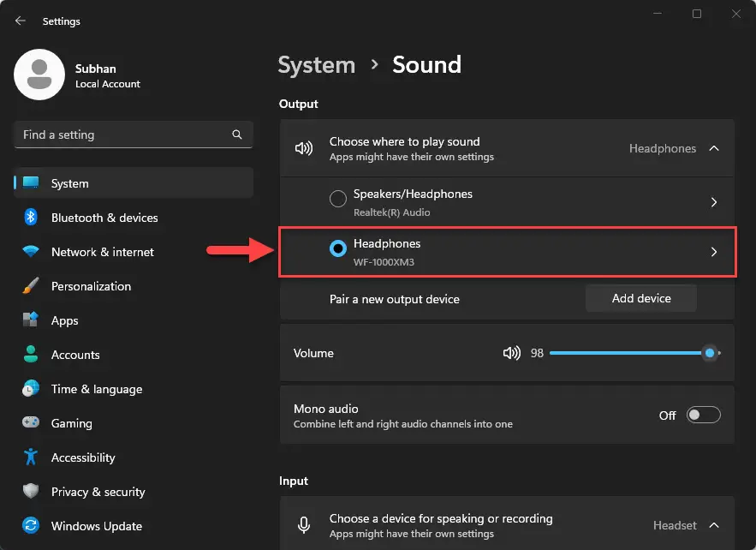Viewport: 756px width, 550px height.
Task: Click the Gaming controller icon
Action: pos(31,422)
